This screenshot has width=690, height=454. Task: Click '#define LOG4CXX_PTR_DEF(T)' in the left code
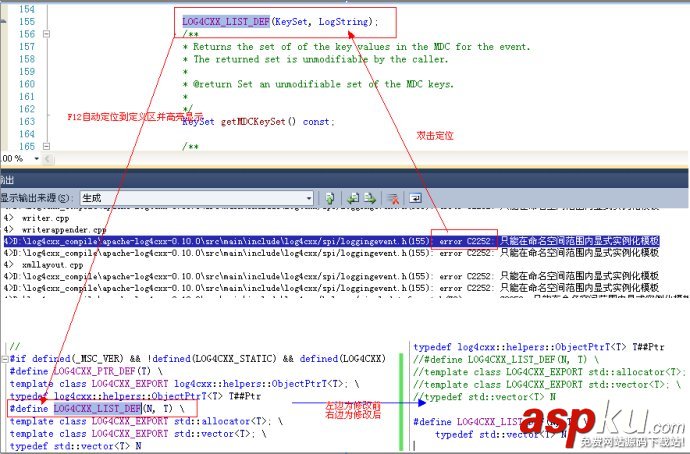pyautogui.click(x=81, y=371)
